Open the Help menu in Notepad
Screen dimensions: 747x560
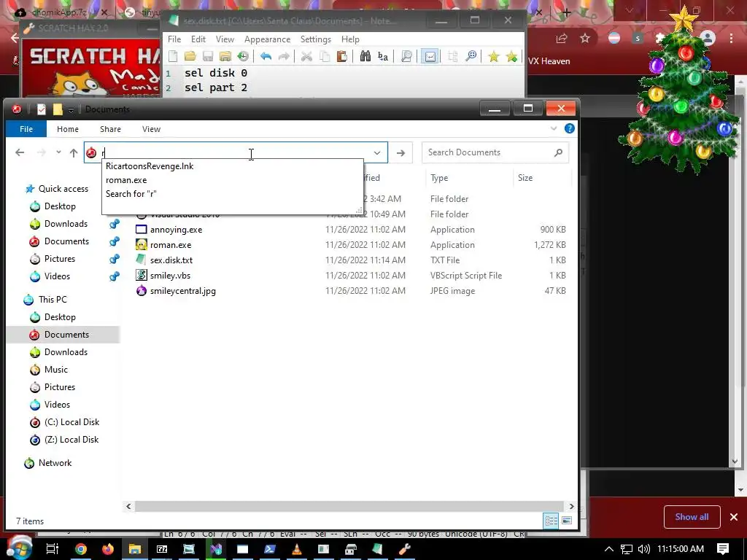pyautogui.click(x=350, y=39)
